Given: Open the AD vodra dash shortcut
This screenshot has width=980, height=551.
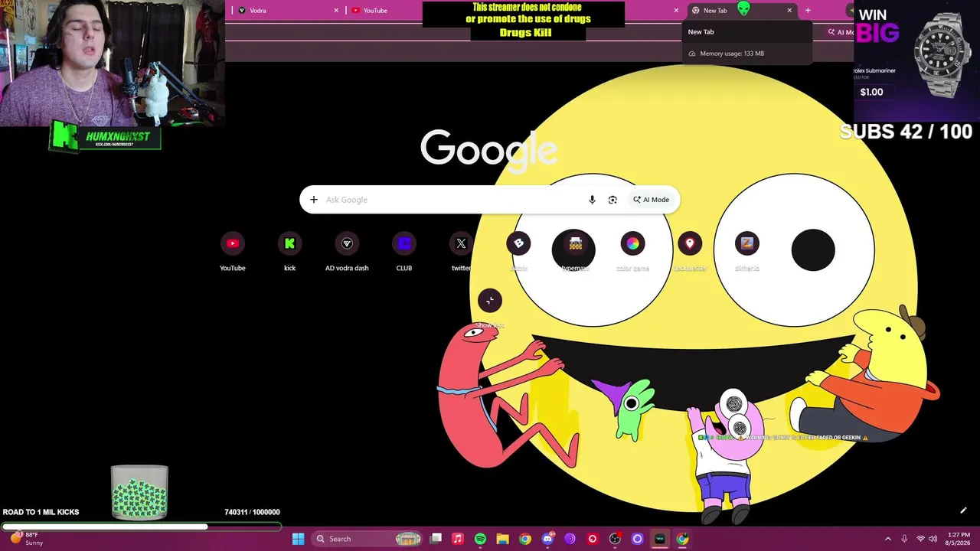Looking at the screenshot, I should tap(347, 252).
